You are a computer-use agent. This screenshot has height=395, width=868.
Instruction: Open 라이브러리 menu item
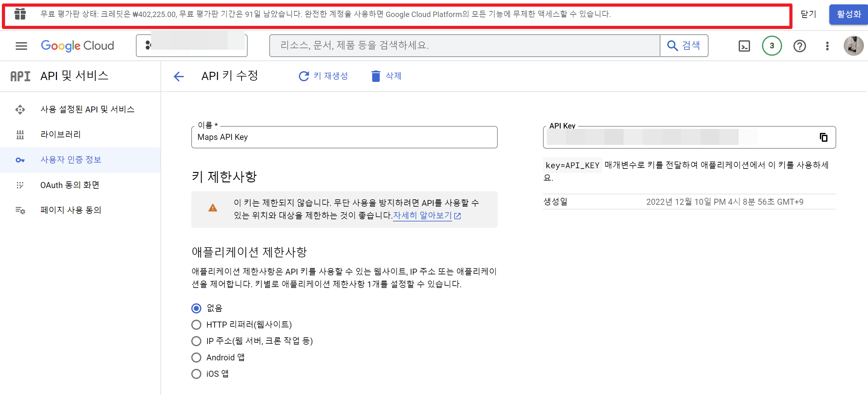point(80,135)
